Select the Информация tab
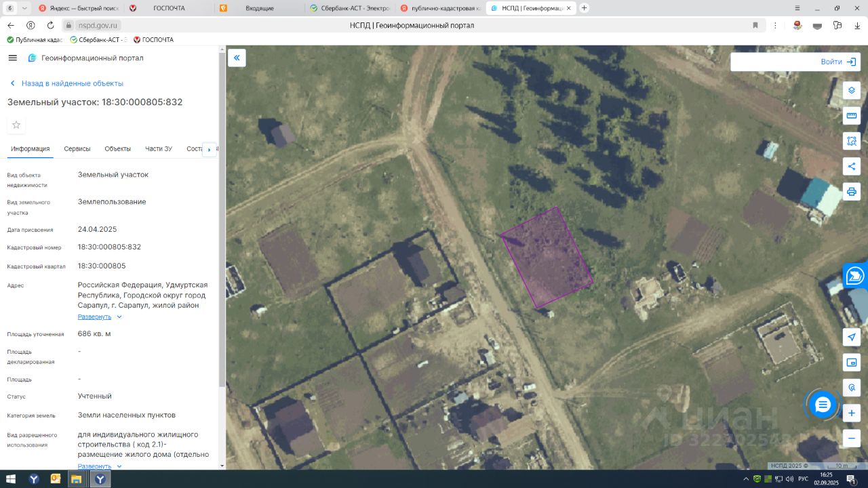The height and width of the screenshot is (488, 868). pyautogui.click(x=31, y=149)
